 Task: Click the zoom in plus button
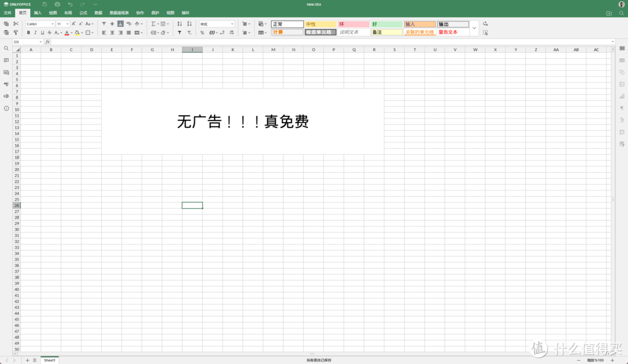pos(612,360)
